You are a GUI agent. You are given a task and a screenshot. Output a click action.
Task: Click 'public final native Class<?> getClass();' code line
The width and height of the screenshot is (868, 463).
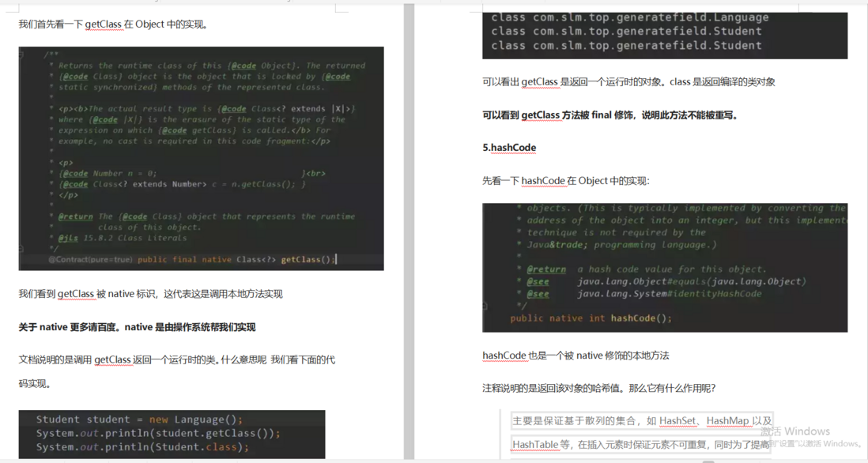[x=236, y=259]
